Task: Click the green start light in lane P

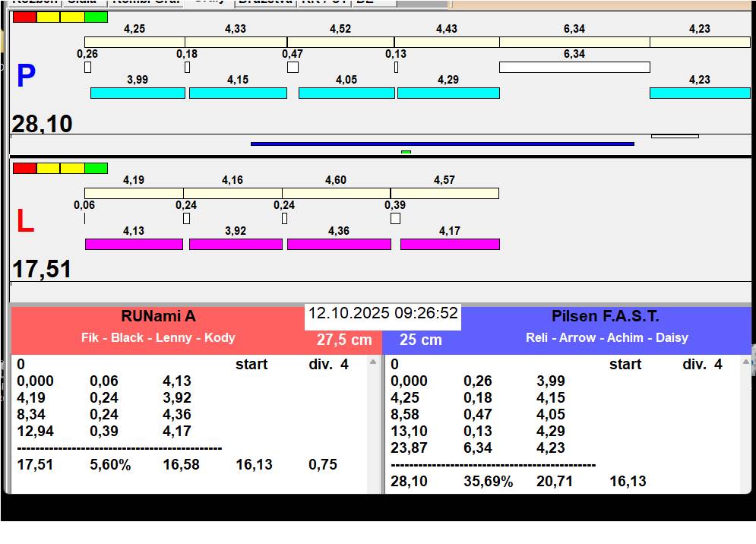Action: point(96,17)
